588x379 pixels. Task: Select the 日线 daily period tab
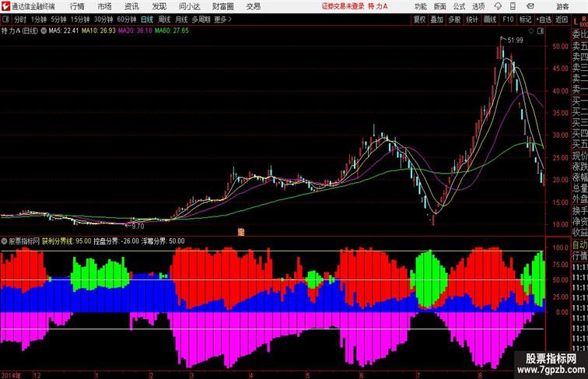[x=147, y=19]
